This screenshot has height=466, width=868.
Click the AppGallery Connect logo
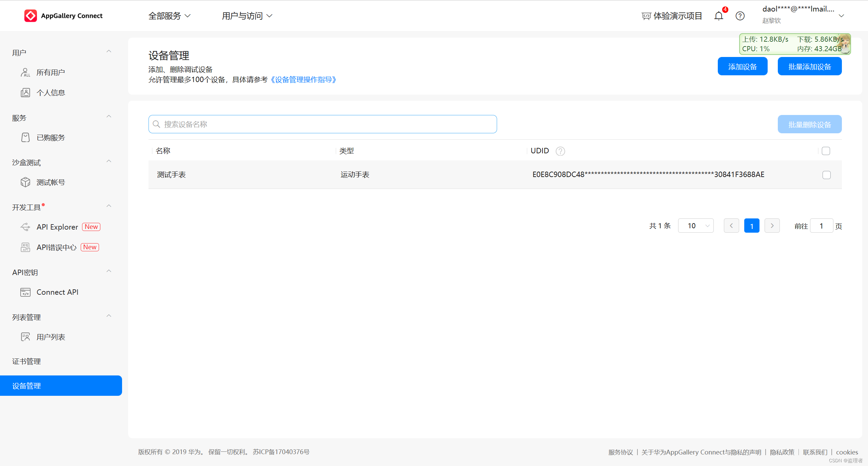31,16
